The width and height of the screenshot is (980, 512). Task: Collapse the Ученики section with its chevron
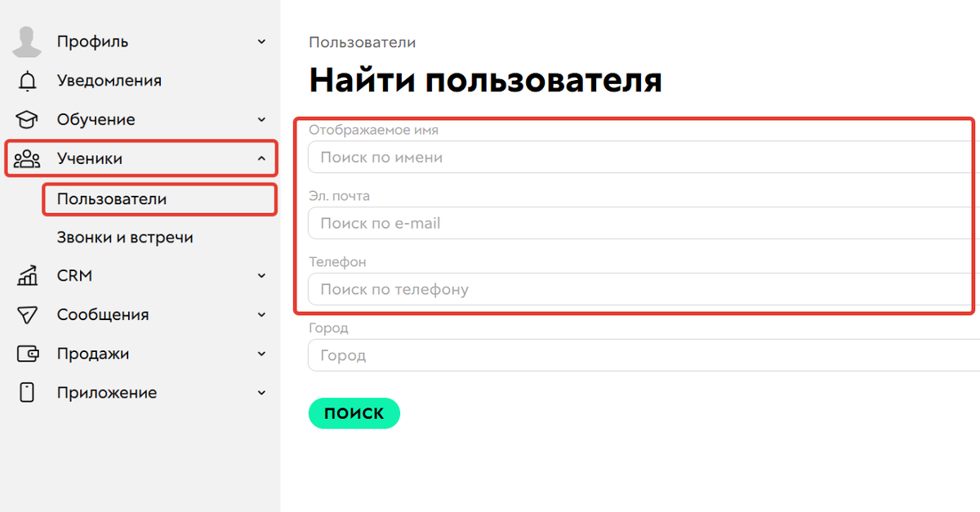point(261,158)
